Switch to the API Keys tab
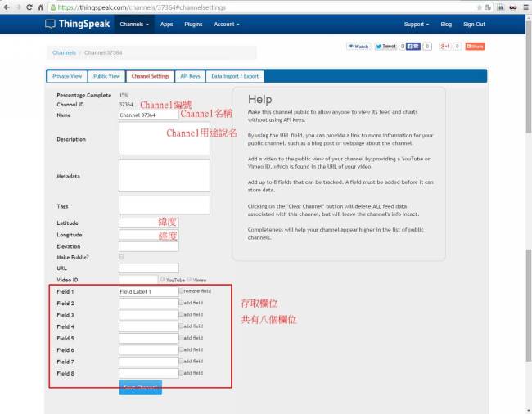Viewport: 532px width, 414px height. 189,76
